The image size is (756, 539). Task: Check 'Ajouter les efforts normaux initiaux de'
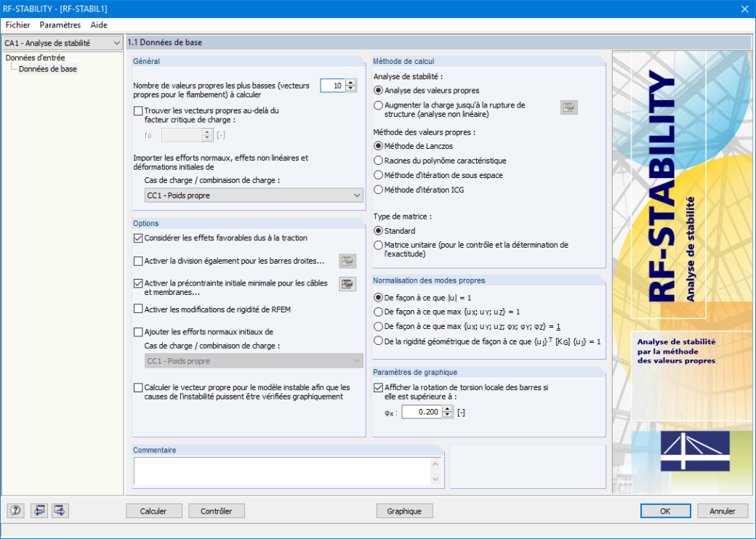138,332
